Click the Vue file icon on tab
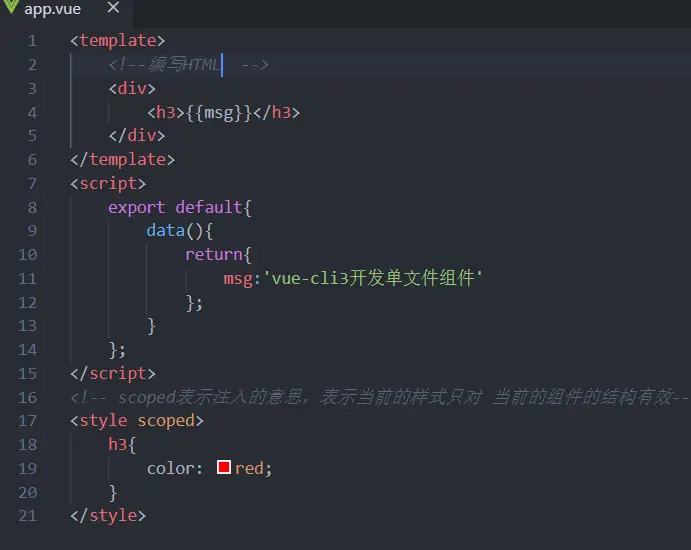This screenshot has width=691, height=550. click(x=10, y=6)
